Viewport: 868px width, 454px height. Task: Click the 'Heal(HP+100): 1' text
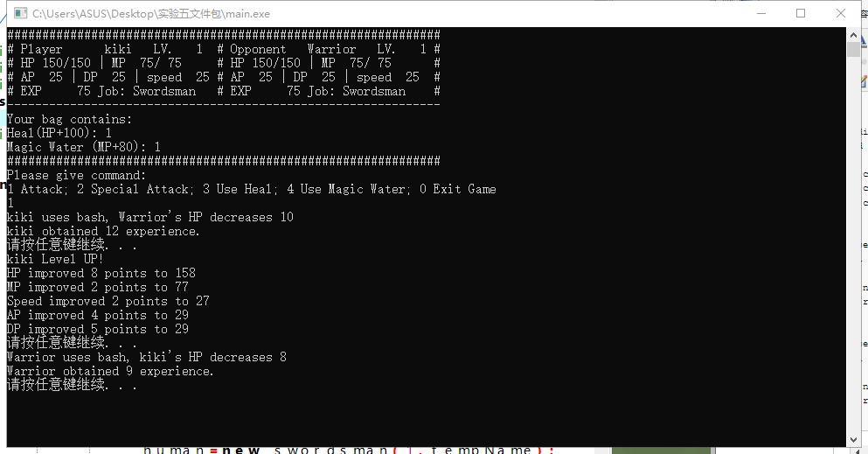coord(59,133)
